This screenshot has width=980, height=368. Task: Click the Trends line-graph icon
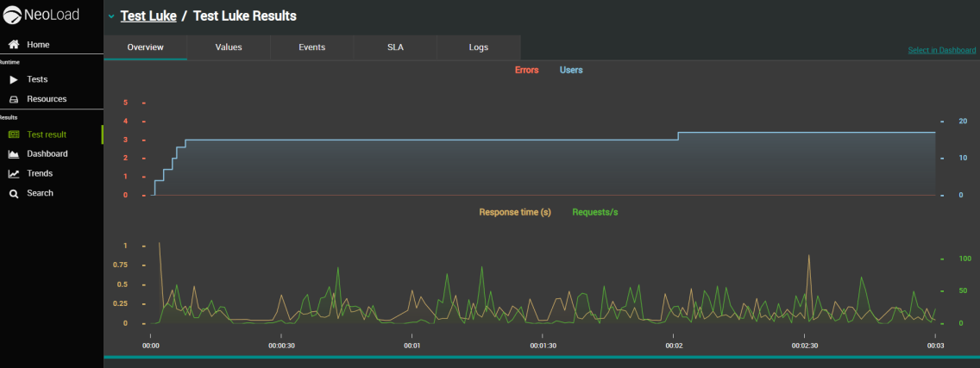[14, 173]
